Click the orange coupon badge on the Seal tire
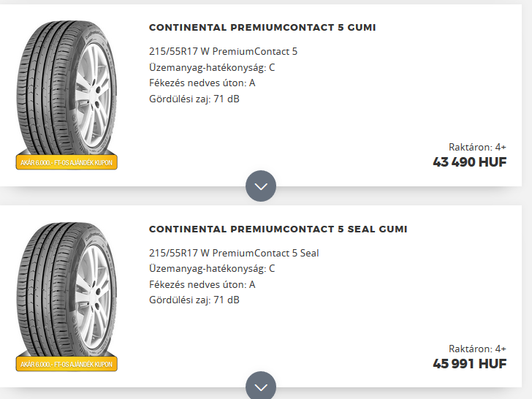This screenshot has width=532, height=399. pos(66,364)
